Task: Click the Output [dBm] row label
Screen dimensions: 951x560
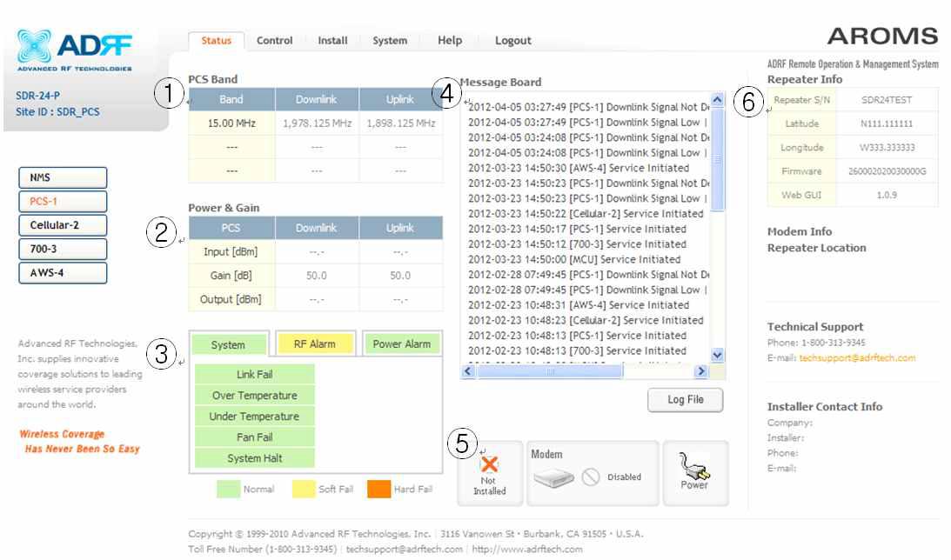Action: click(231, 299)
